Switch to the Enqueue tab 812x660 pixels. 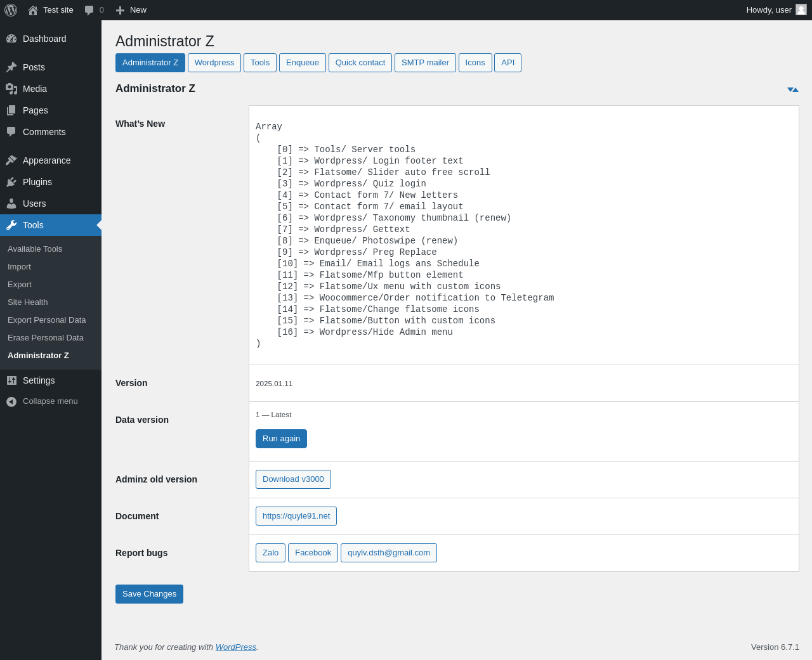point(302,63)
